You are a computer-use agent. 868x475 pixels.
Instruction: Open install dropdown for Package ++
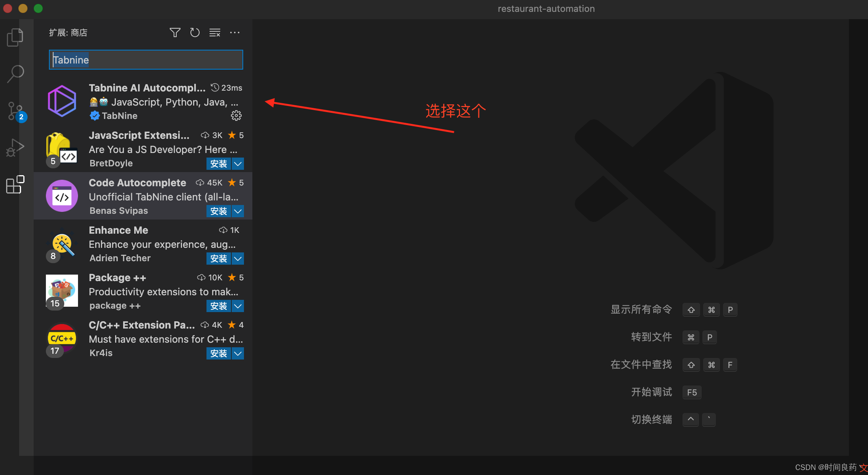tap(237, 306)
